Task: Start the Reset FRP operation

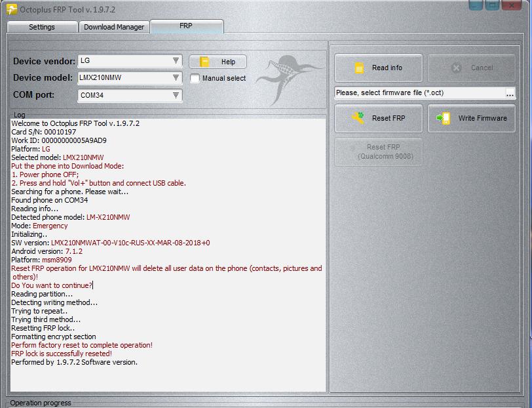Action: (x=379, y=118)
